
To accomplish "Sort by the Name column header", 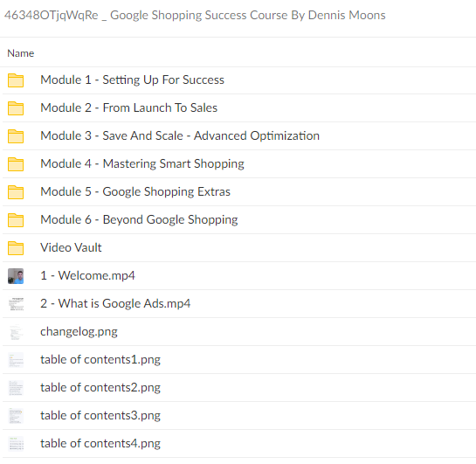I will pyautogui.click(x=21, y=53).
